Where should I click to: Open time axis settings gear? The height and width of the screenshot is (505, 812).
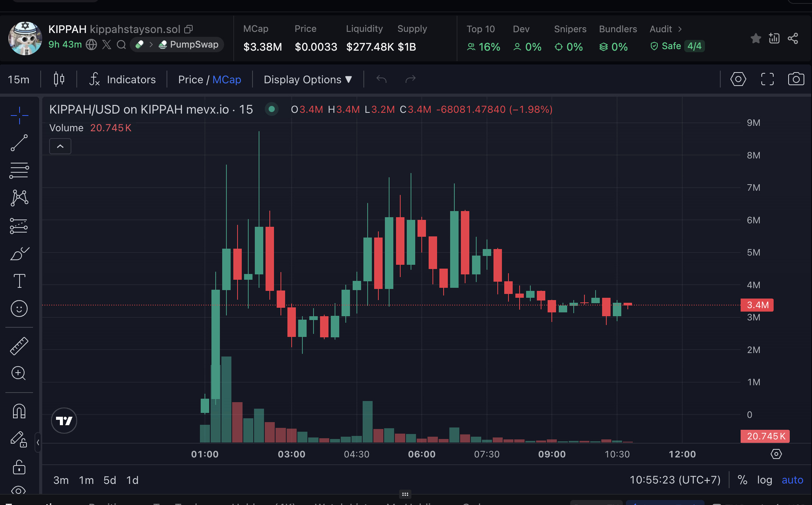[776, 454]
